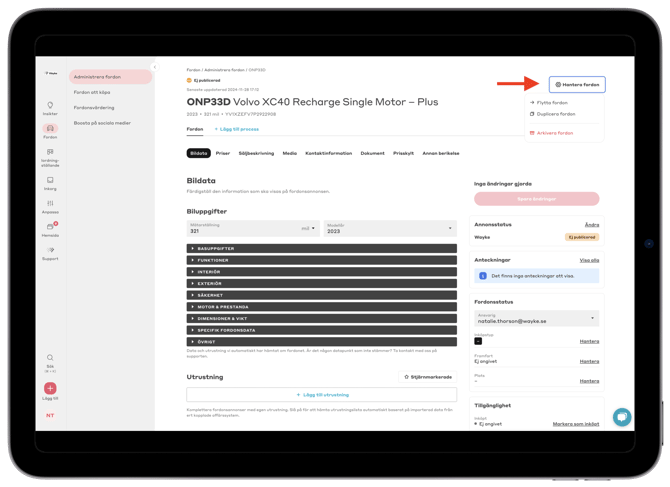Viewport: 670px width, 487px height.
Task: Click Ändra link in Annonsstatus
Action: tap(592, 225)
